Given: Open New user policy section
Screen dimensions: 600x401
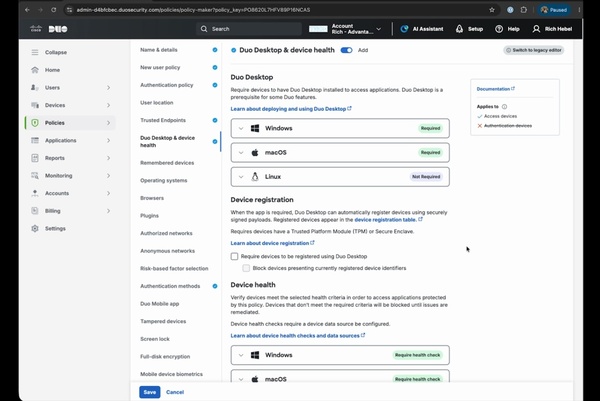Looking at the screenshot, I should pyautogui.click(x=160, y=67).
